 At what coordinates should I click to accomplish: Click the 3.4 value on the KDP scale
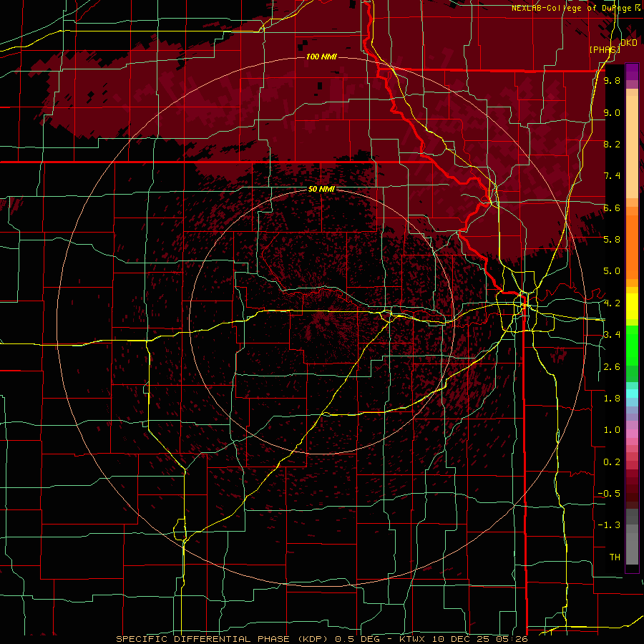612,335
